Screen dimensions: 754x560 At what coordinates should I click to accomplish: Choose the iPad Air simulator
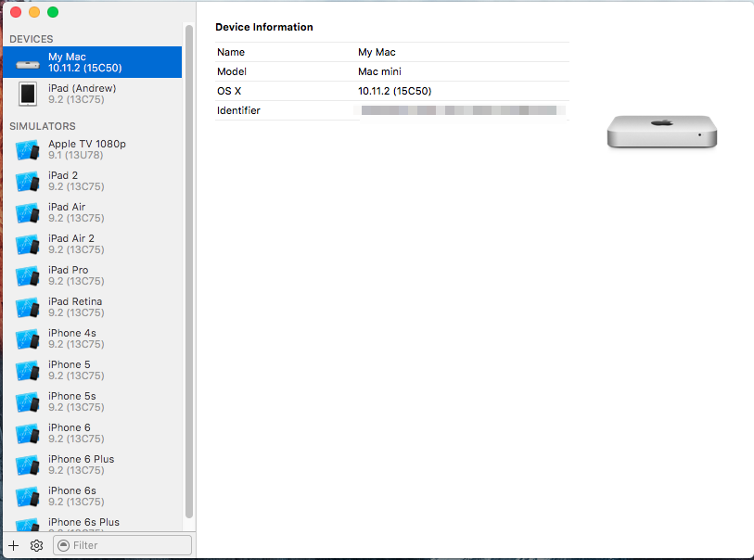[x=93, y=212]
